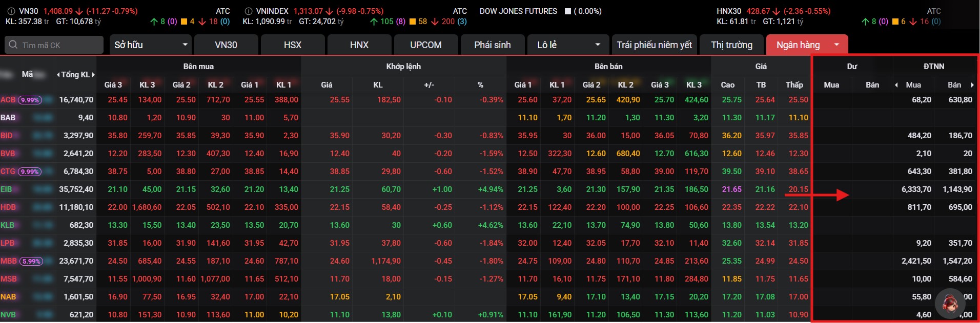Switch to the UPCOM tab
Viewport: 980px width, 323px height.
tap(426, 45)
